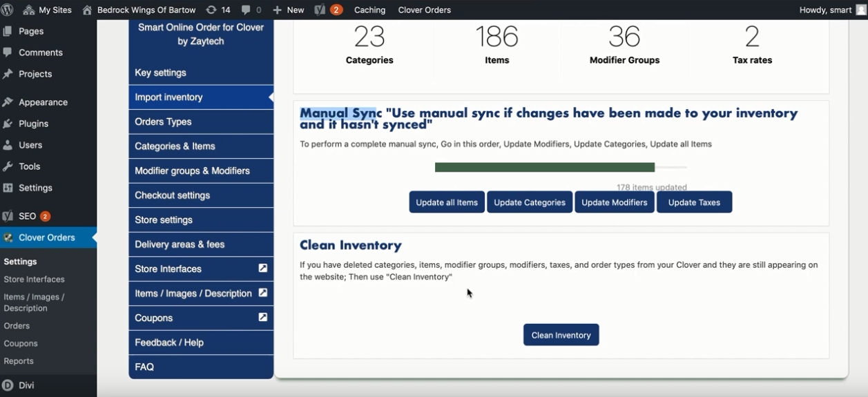Click the Settings submenu under Clover Orders

coord(21,262)
